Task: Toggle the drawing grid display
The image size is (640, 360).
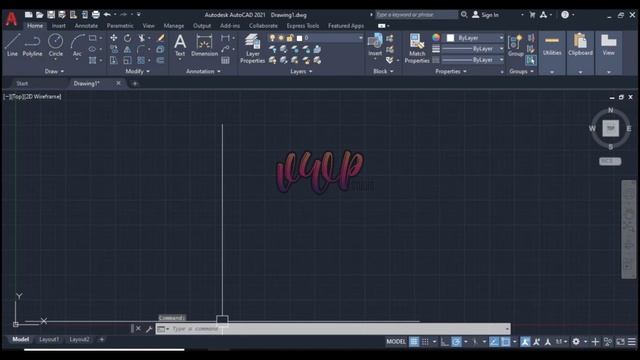Action: point(414,342)
